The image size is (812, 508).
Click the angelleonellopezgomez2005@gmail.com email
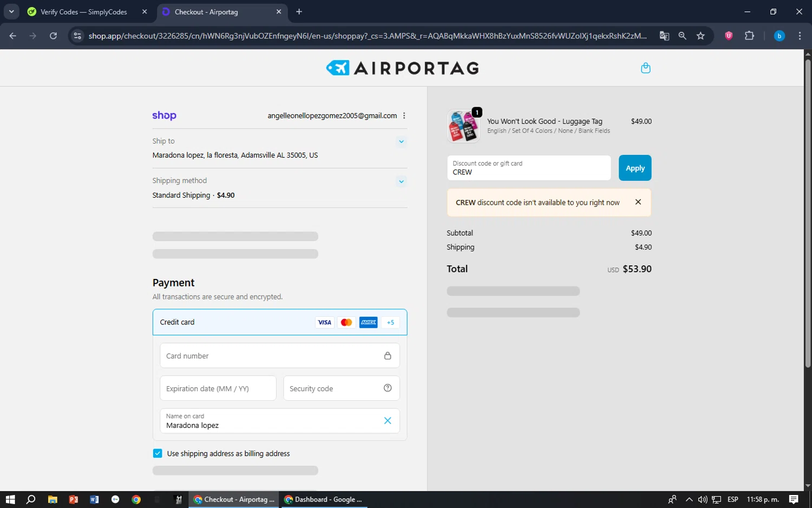click(x=332, y=115)
